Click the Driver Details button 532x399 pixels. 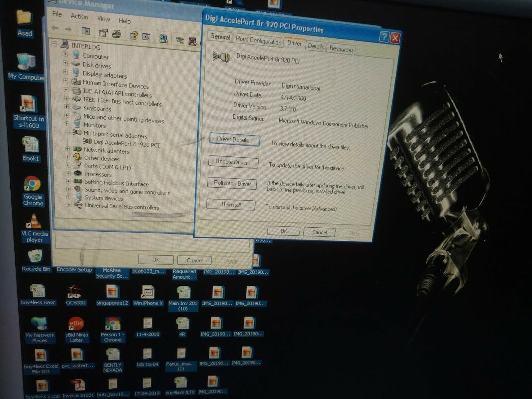(x=235, y=139)
